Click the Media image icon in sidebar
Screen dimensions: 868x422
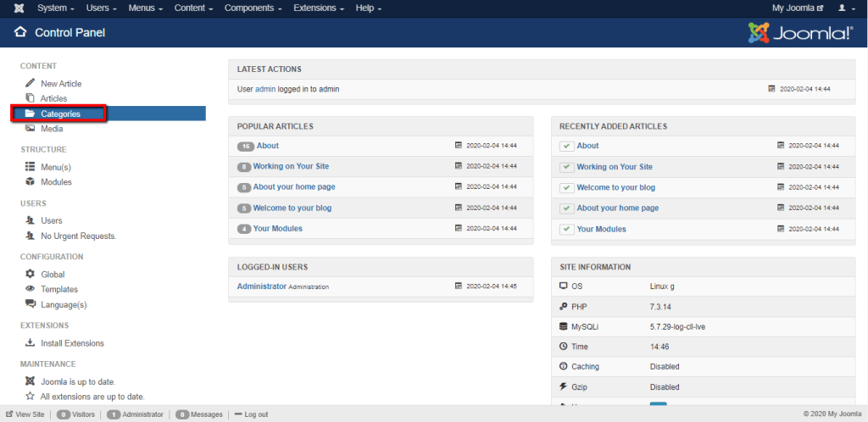pyautogui.click(x=30, y=128)
